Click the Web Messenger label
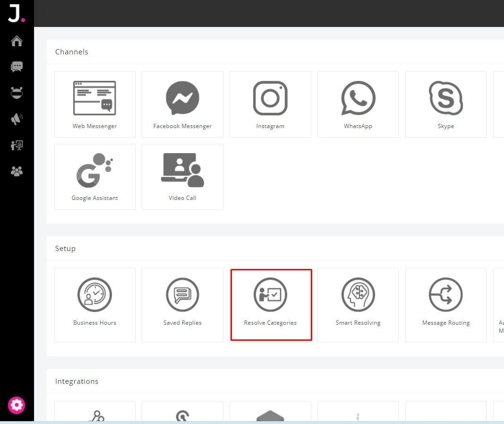The height and width of the screenshot is (424, 504). (94, 126)
